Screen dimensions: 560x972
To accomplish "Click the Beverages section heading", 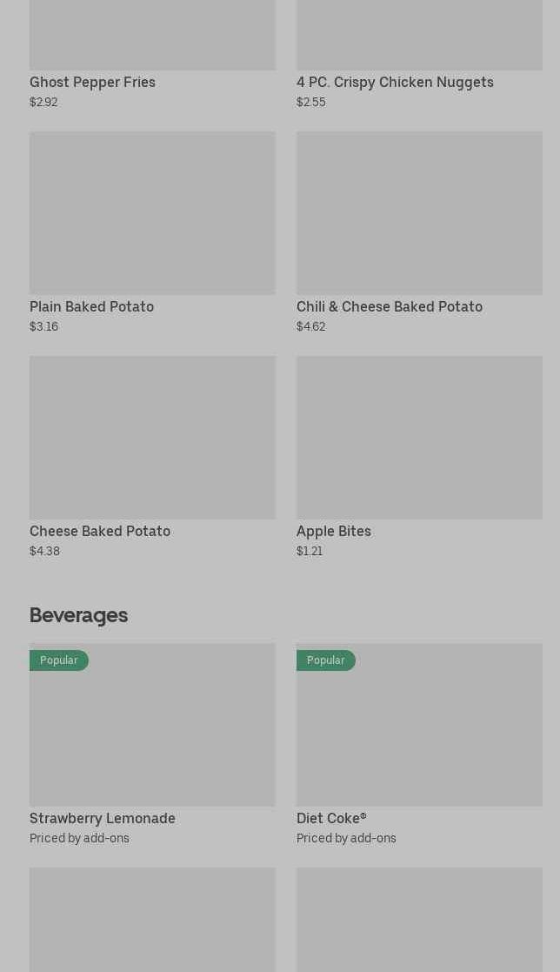I will coord(78,615).
